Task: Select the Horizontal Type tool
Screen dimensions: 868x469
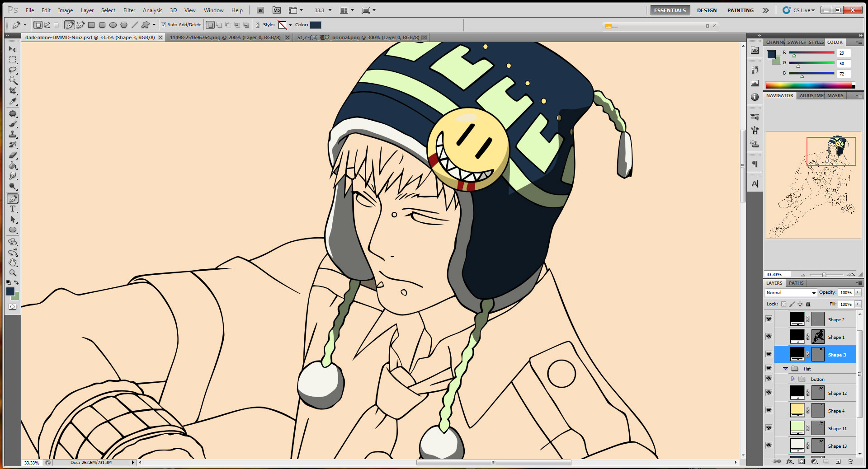Action: pos(13,209)
